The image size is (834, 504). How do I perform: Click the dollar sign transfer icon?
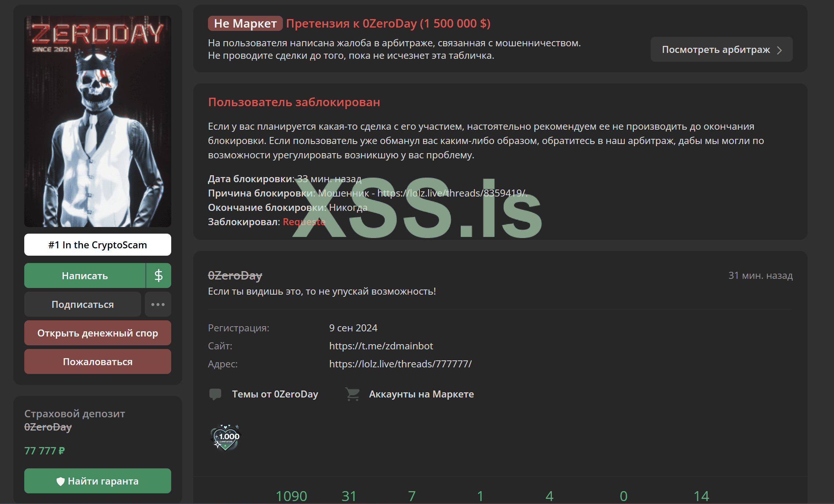click(x=158, y=276)
